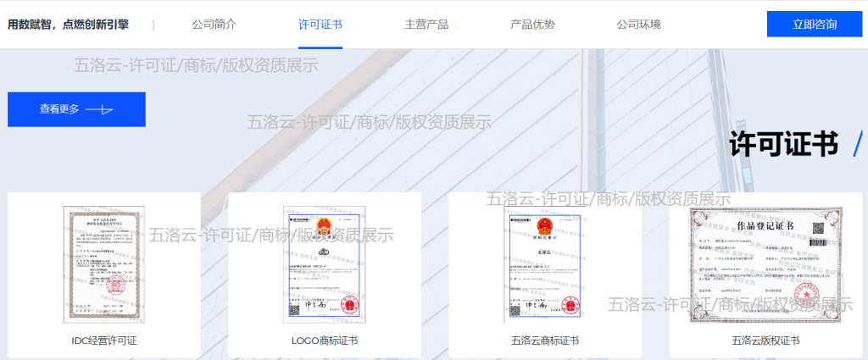Open the 公司简介 navigation tab
This screenshot has width=868, height=360.
(214, 25)
